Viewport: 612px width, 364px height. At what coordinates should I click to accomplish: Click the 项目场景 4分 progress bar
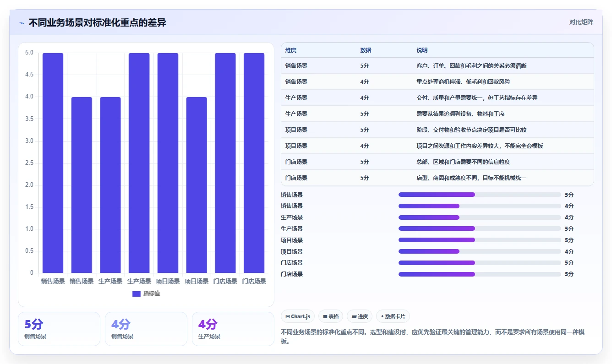(480, 251)
